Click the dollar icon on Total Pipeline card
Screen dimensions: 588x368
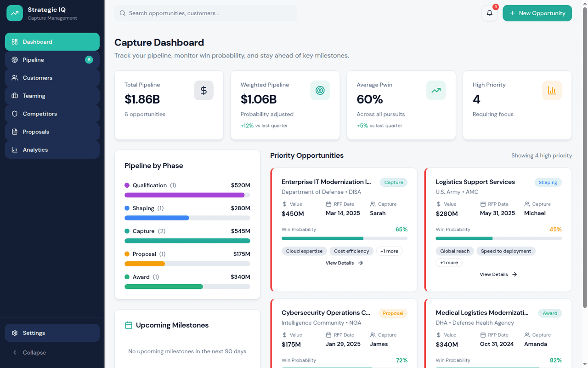[204, 91]
